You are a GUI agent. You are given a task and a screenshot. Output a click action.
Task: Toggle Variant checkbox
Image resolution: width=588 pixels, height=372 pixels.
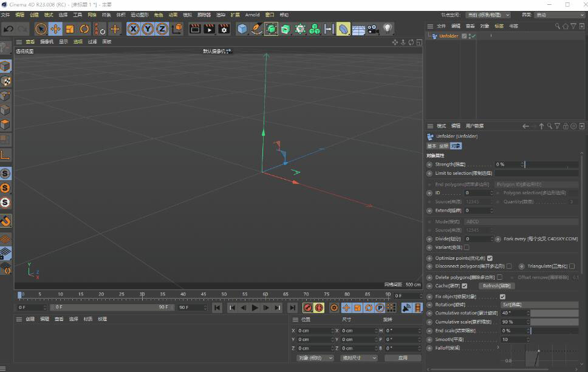click(x=467, y=247)
